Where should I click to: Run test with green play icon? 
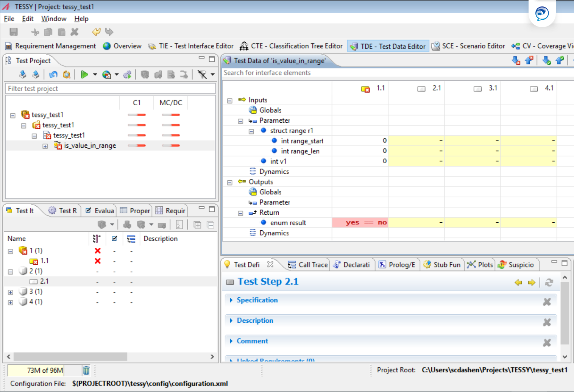[84, 75]
